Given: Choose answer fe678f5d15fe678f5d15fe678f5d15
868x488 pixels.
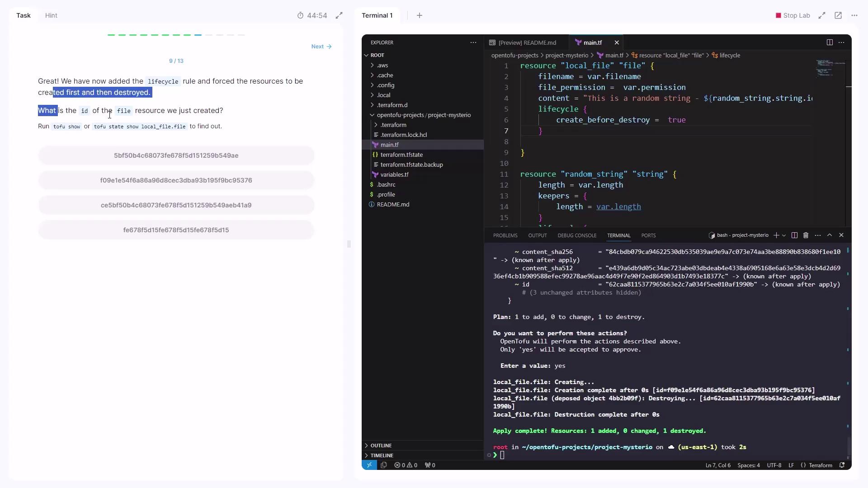Looking at the screenshot, I should [x=176, y=230].
